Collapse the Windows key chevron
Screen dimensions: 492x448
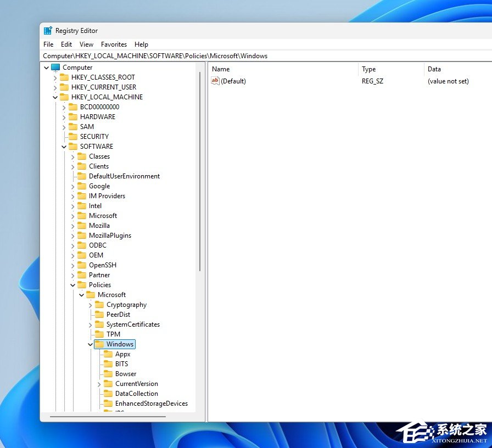(x=91, y=344)
